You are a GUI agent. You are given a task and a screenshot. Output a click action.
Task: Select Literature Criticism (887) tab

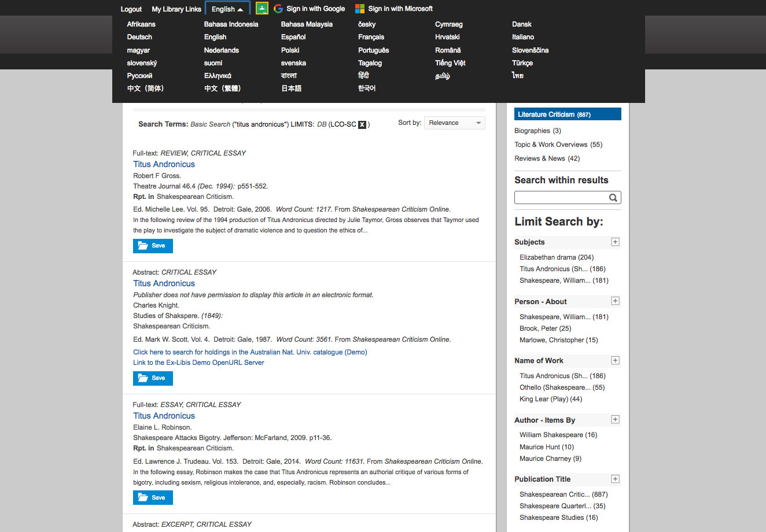click(x=568, y=114)
